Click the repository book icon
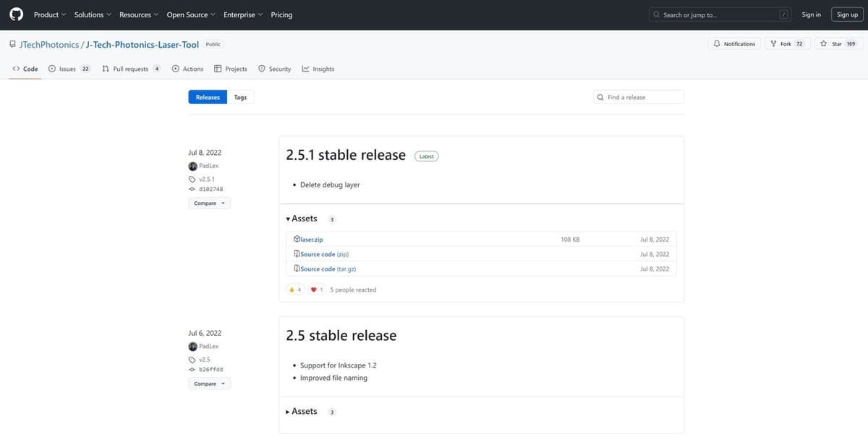Screen dimensions: 868x445 pyautogui.click(x=12, y=44)
